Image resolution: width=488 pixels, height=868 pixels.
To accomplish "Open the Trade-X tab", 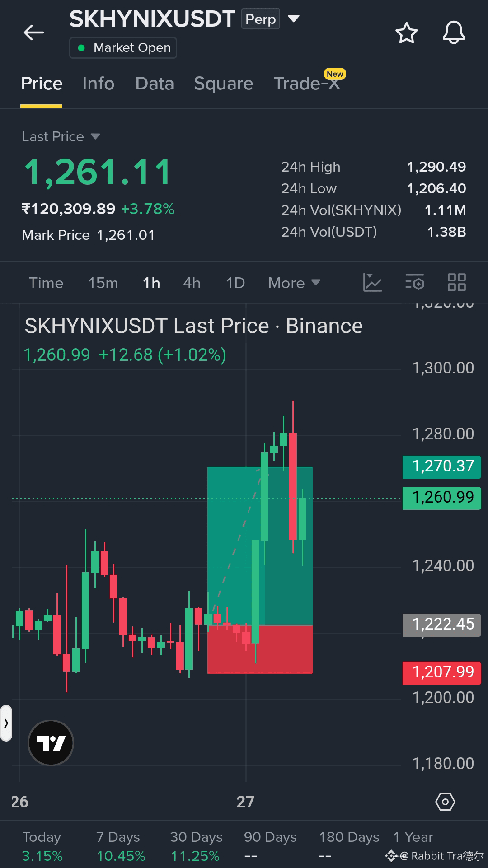I will tap(307, 84).
